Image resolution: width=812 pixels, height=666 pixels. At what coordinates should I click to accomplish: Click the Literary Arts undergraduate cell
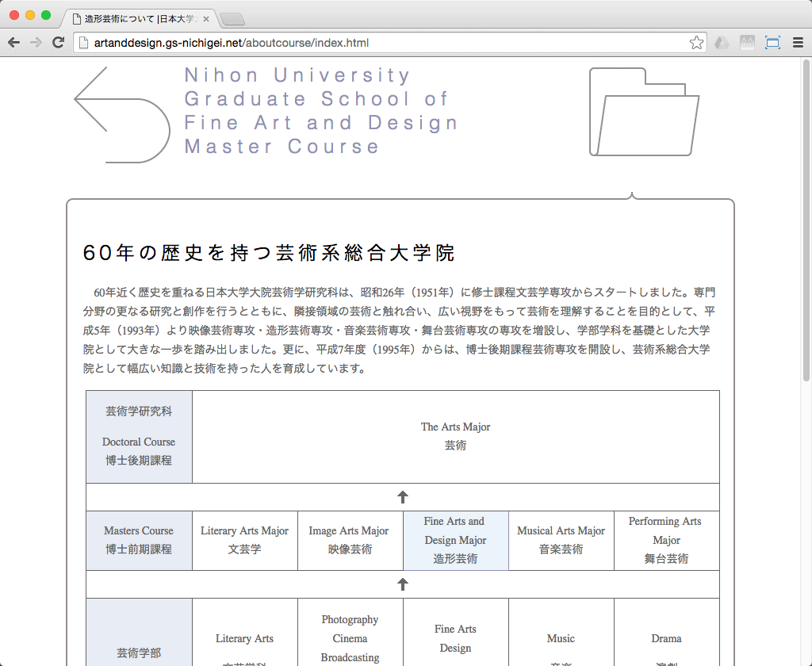(245, 633)
